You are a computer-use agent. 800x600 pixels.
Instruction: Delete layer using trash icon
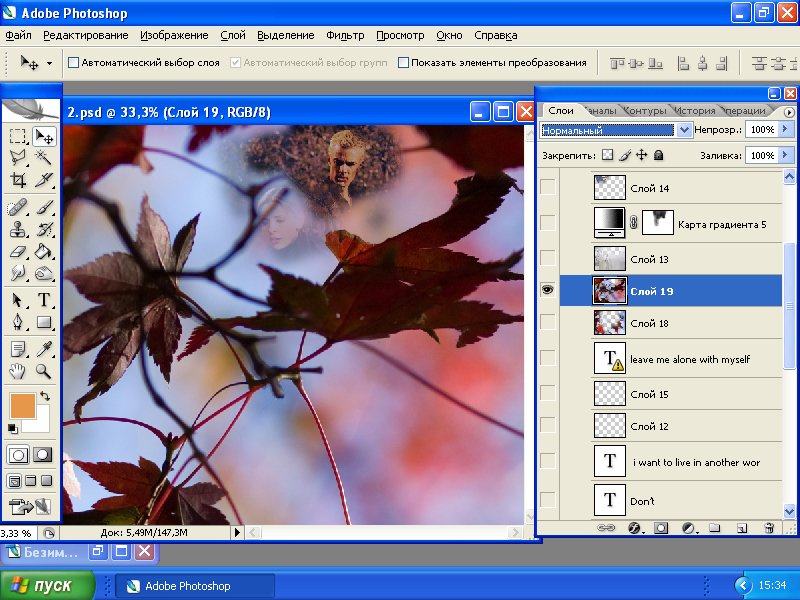point(769,527)
